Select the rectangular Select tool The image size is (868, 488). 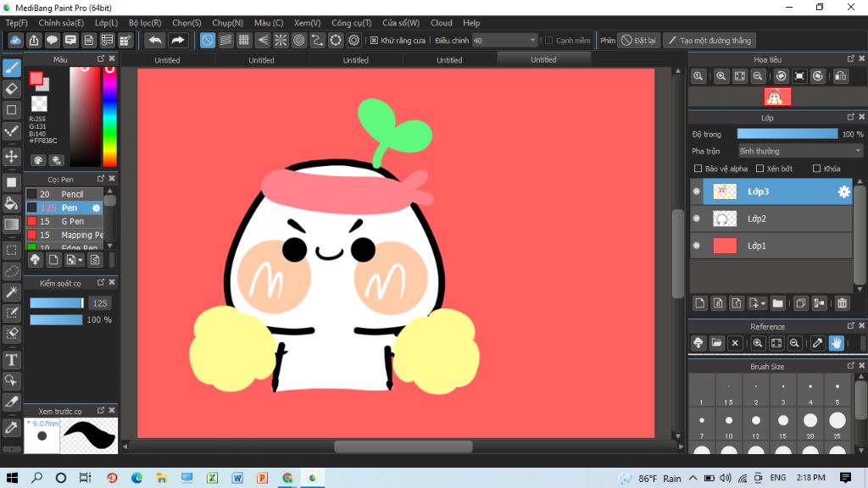coord(12,250)
